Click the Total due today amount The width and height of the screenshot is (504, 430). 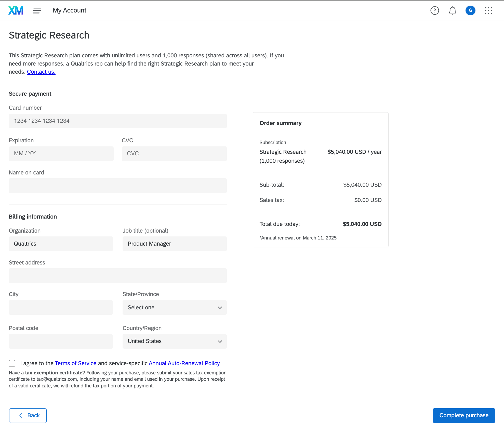362,224
